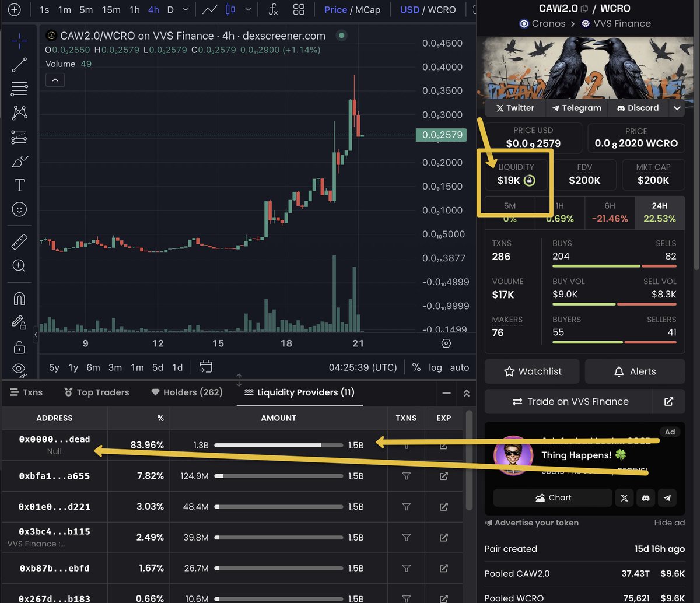
Task: Choose the 4h timeframe
Action: [x=153, y=10]
